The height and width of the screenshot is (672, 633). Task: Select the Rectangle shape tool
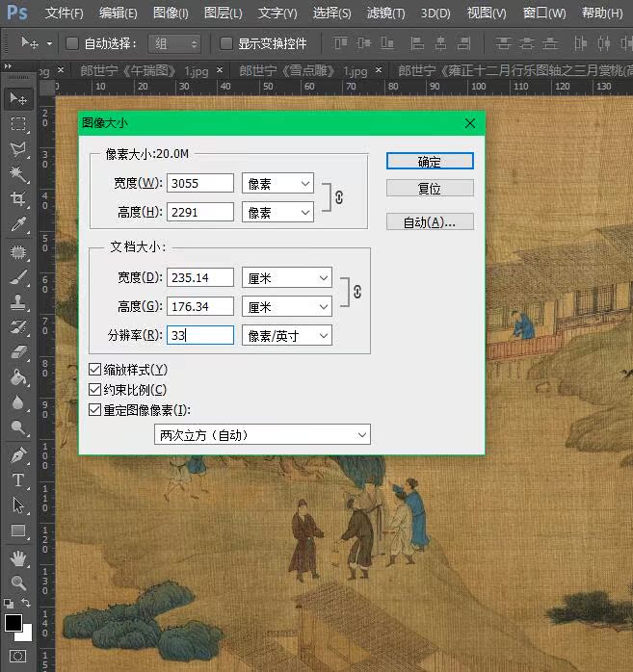click(18, 530)
